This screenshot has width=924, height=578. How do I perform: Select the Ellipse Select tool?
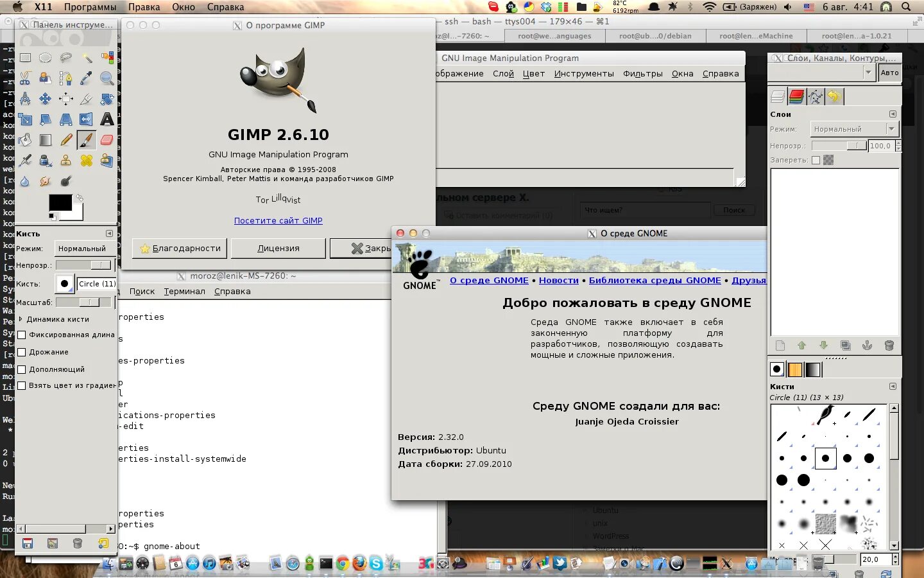click(45, 58)
